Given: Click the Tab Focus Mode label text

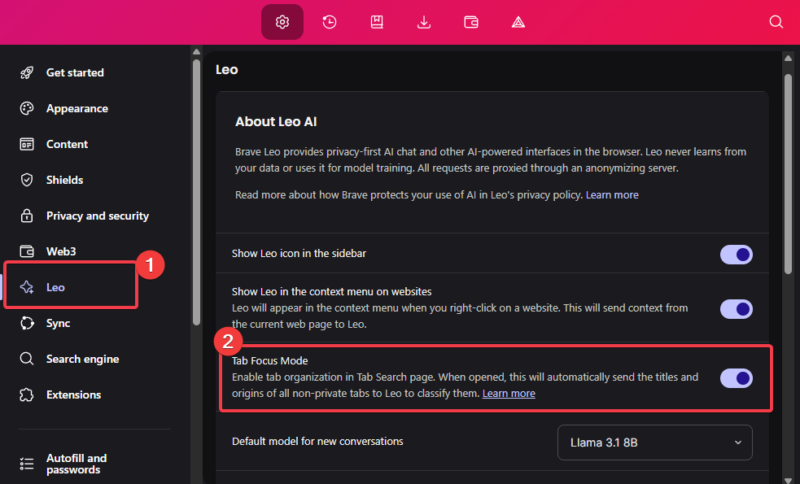Looking at the screenshot, I should pyautogui.click(x=270, y=361).
